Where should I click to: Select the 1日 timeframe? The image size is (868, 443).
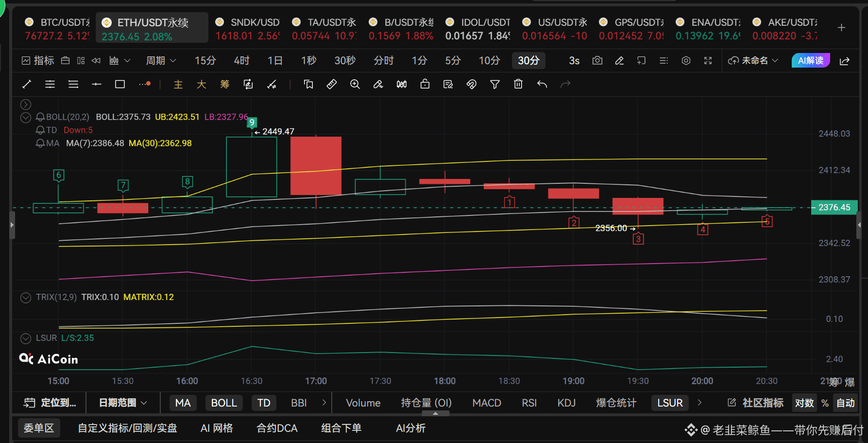[275, 61]
